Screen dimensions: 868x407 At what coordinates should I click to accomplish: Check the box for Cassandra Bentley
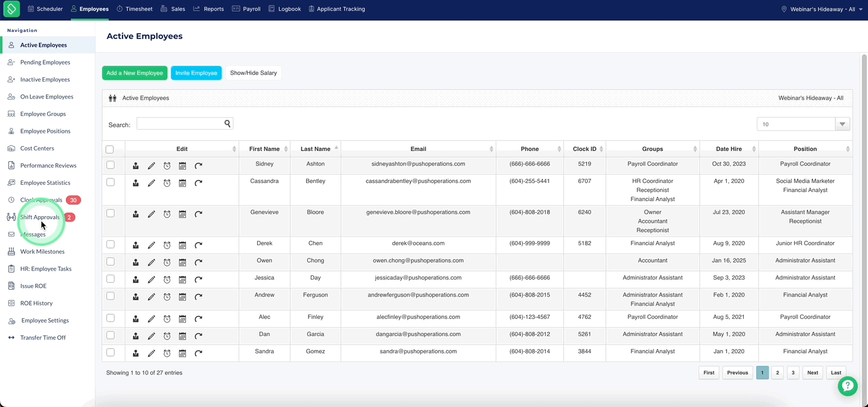pyautogui.click(x=110, y=182)
